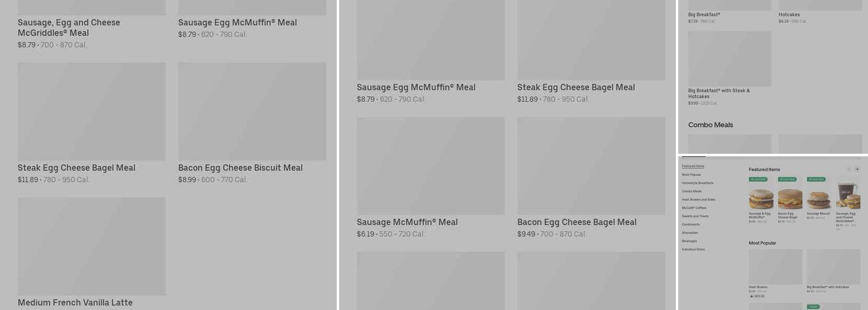Screen dimensions: 868x310
Task: Click the Featured Items carousel previous arrow
Action: tap(849, 169)
